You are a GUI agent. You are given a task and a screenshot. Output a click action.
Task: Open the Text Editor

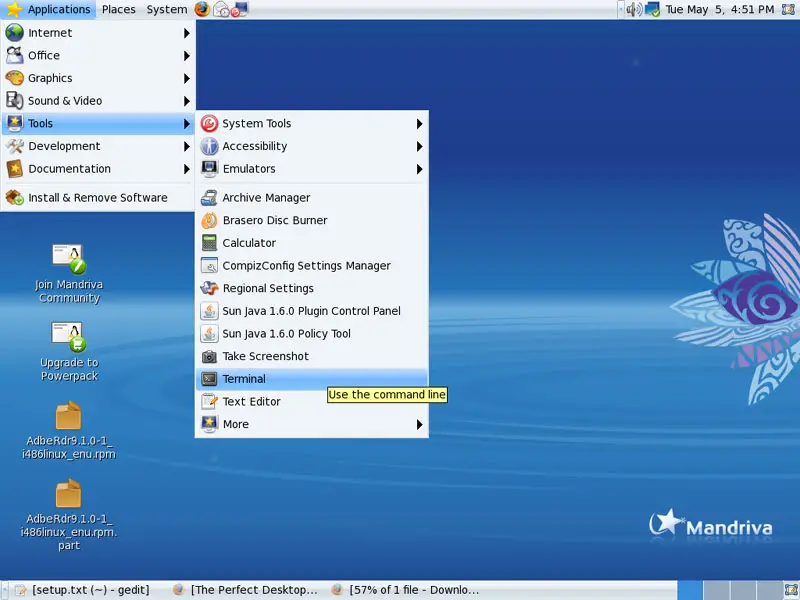312,402
